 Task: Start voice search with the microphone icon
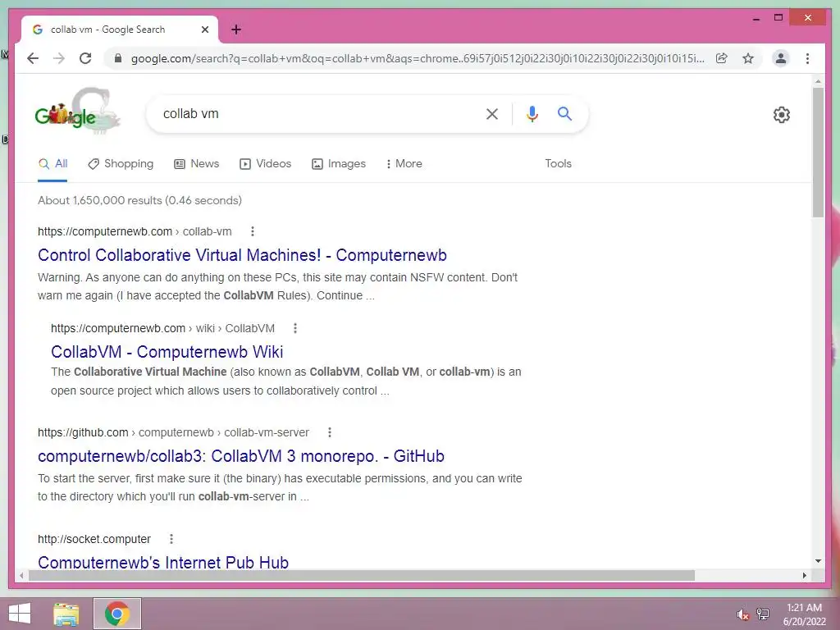tap(532, 113)
